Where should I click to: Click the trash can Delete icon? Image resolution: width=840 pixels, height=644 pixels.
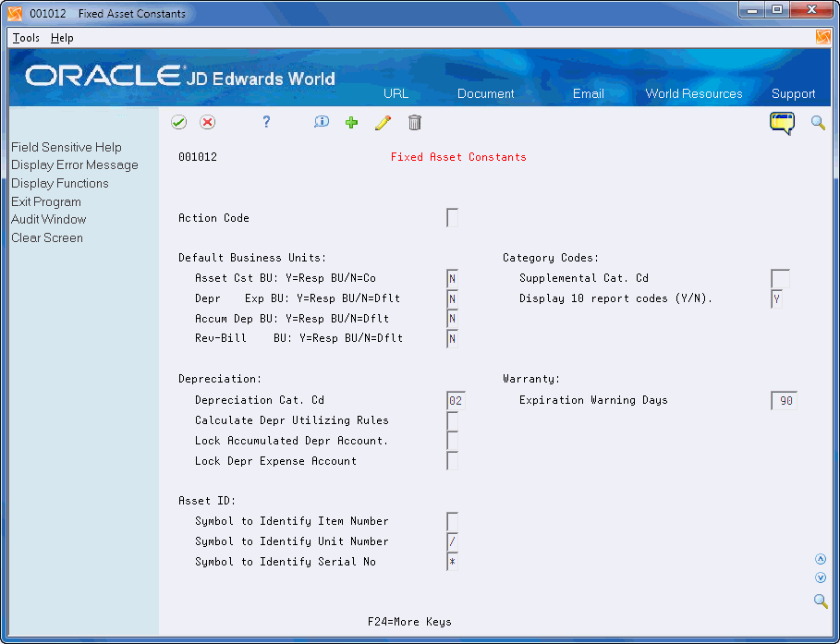(x=415, y=123)
